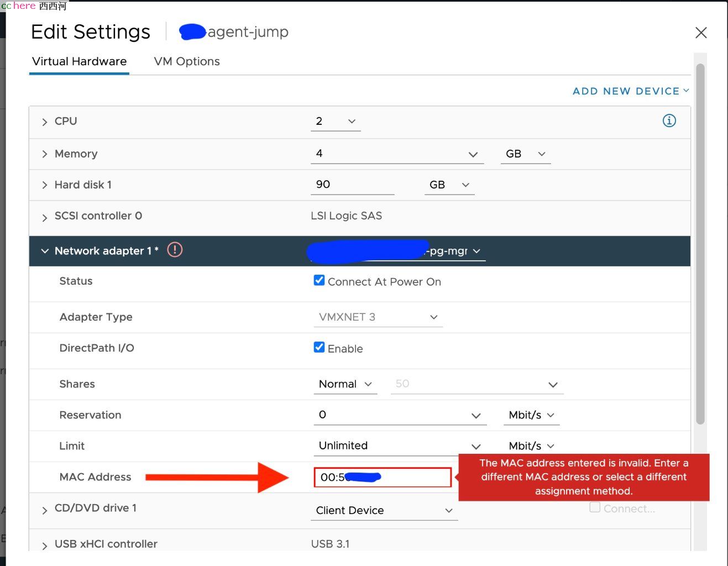
Task: Click ADD NEW DEVICE
Action: pyautogui.click(x=631, y=91)
